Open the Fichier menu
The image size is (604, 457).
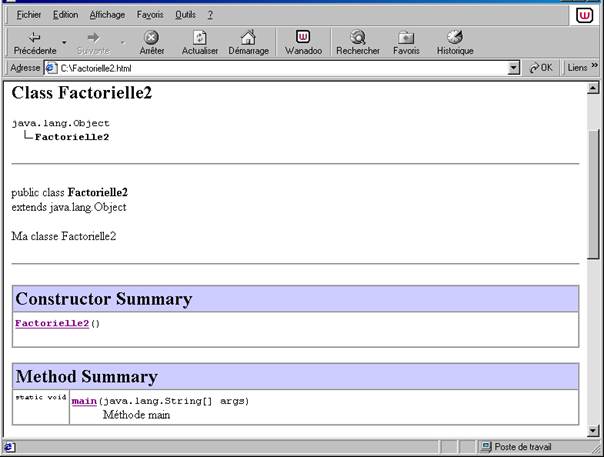pyautogui.click(x=30, y=15)
